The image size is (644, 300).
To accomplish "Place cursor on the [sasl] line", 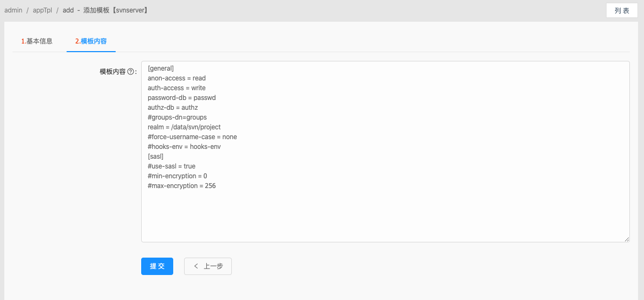I will [x=155, y=157].
